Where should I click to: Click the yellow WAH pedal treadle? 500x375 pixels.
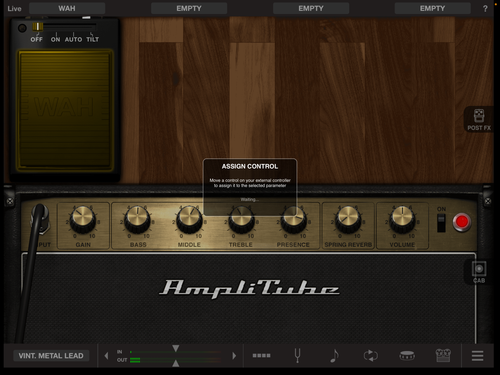tap(65, 110)
